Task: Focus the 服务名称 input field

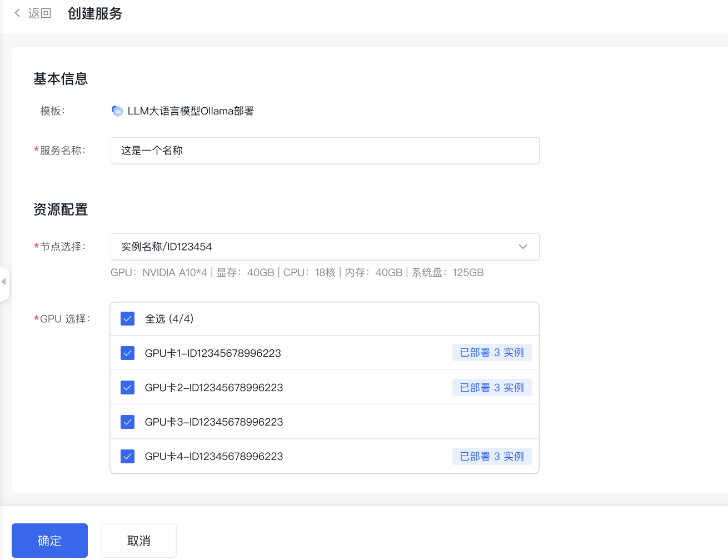Action: point(325,151)
